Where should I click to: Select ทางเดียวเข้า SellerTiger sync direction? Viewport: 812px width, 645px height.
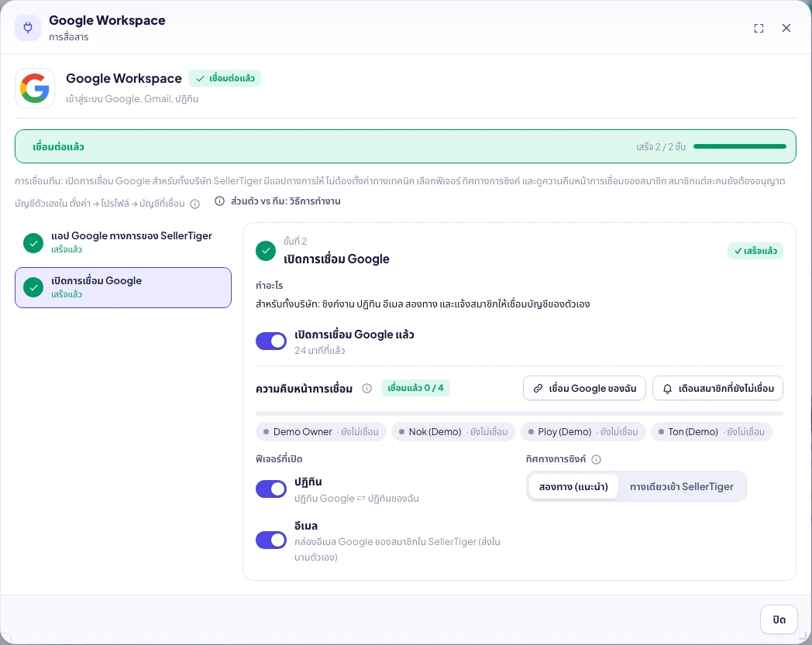click(682, 486)
